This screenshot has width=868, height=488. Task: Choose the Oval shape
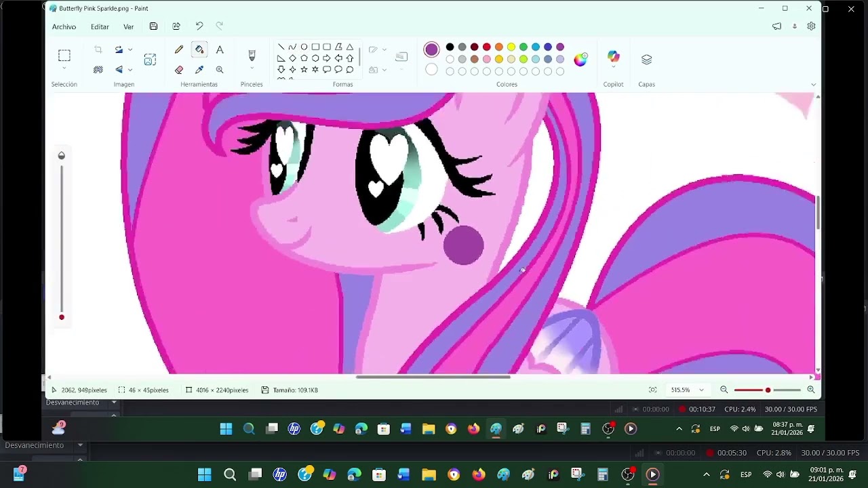[304, 47]
